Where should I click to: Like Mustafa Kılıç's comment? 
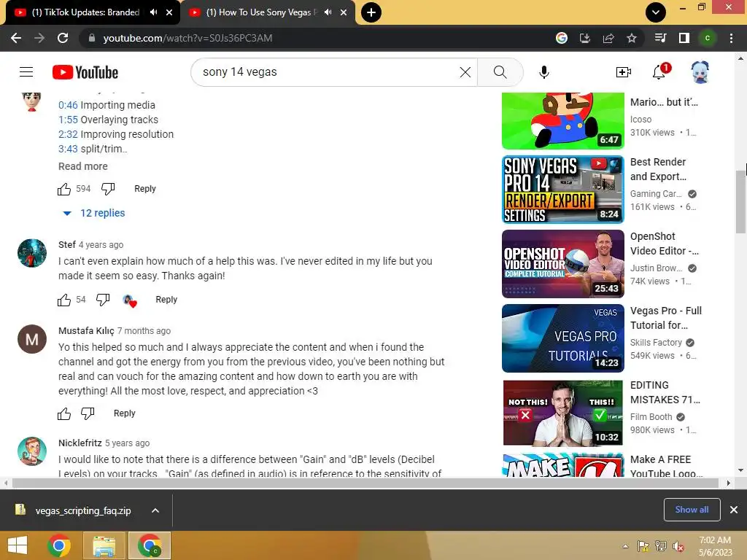pyautogui.click(x=64, y=414)
